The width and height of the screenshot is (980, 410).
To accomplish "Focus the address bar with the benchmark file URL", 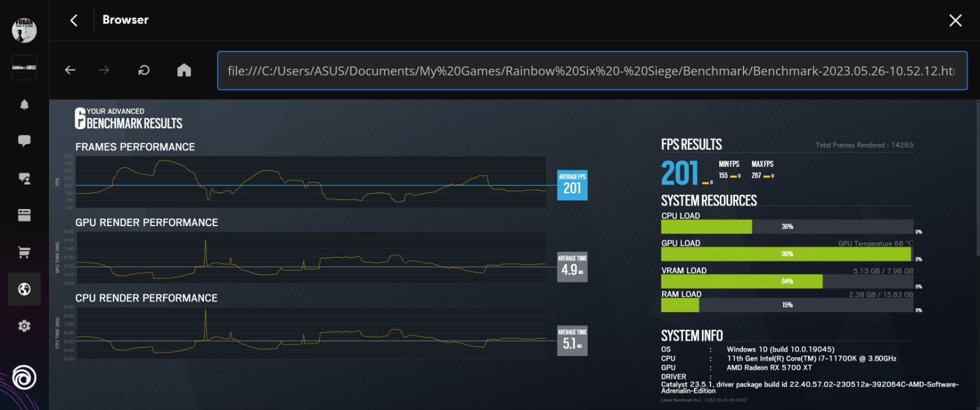I will point(592,70).
